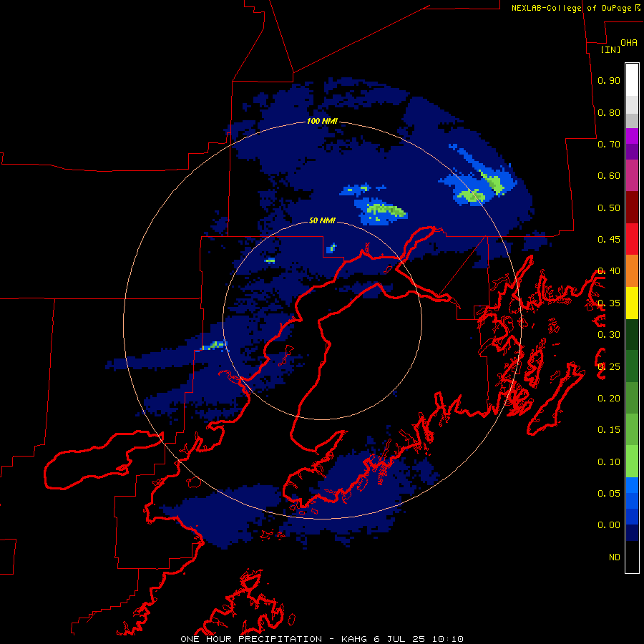The height and width of the screenshot is (644, 644).
Task: Click the ONE HOUR PRECIPITATION title text
Action: 251,639
